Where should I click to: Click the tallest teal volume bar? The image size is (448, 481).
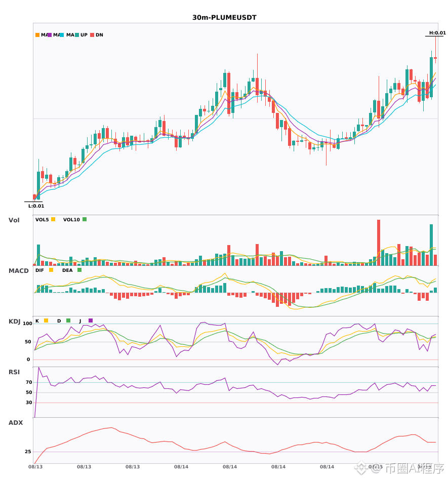(x=431, y=245)
